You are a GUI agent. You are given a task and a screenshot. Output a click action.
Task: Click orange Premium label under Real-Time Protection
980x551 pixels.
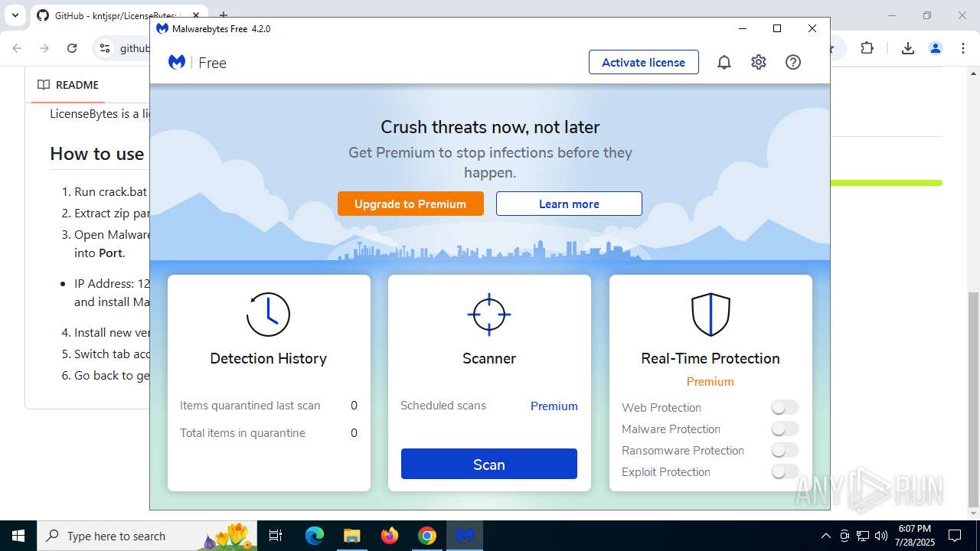[x=710, y=382]
